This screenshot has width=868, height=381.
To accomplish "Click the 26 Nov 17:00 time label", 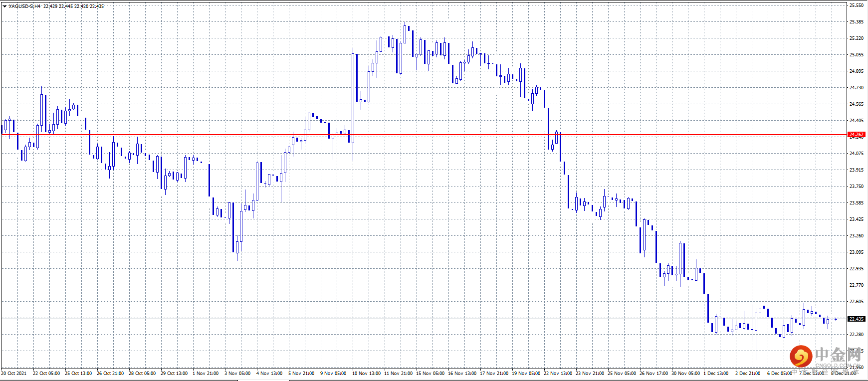I will coord(654,374).
